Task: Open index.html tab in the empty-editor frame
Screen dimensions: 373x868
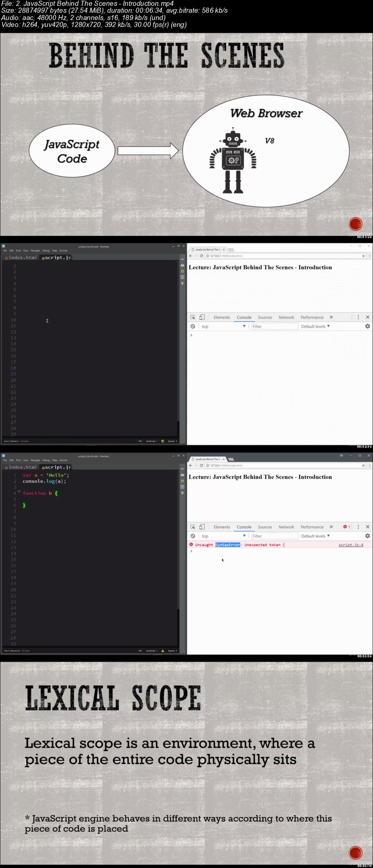Action: pos(21,257)
